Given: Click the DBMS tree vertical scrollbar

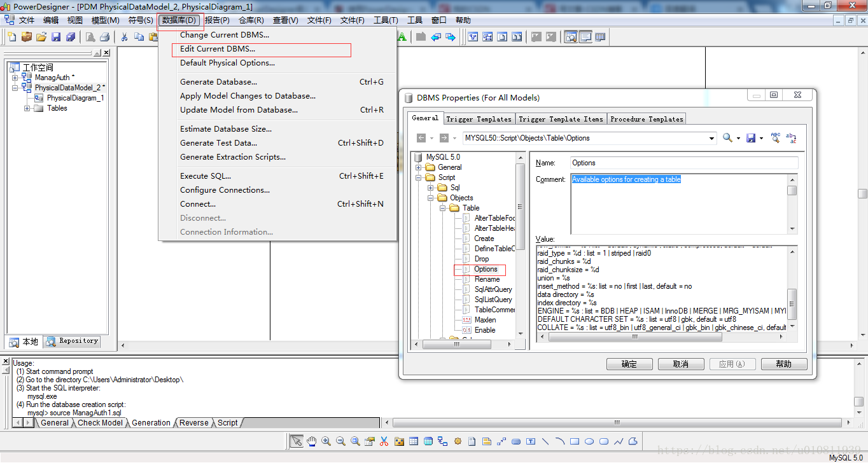Looking at the screenshot, I should point(521,245).
